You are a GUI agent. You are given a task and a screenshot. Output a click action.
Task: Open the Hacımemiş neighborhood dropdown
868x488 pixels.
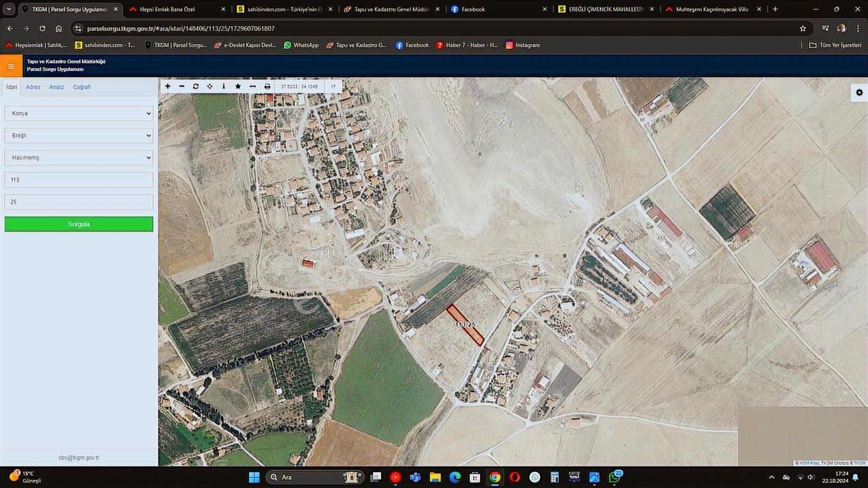pyautogui.click(x=79, y=158)
